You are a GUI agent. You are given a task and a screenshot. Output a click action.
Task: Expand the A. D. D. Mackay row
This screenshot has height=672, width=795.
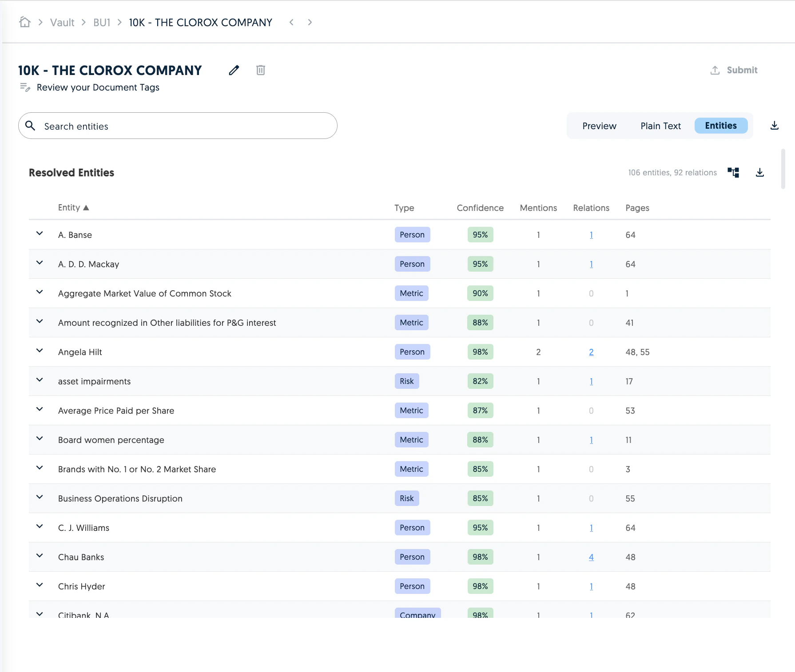click(x=40, y=263)
